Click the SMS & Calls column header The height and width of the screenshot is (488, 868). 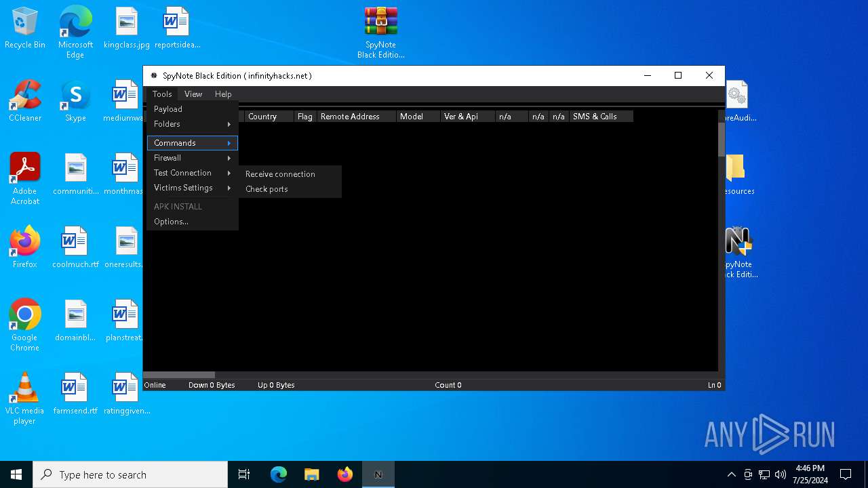601,117
